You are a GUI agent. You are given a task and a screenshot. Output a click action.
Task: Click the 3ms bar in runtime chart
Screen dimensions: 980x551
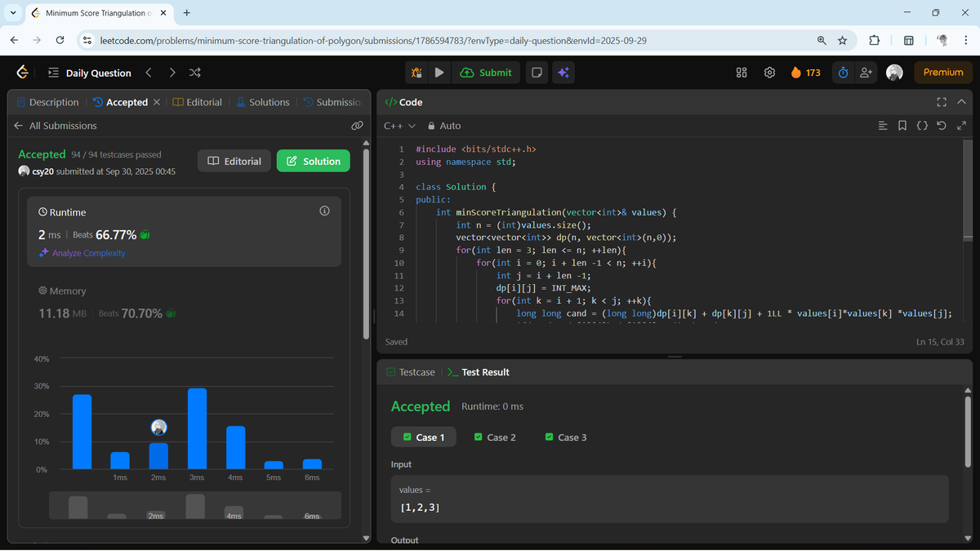coord(197,429)
